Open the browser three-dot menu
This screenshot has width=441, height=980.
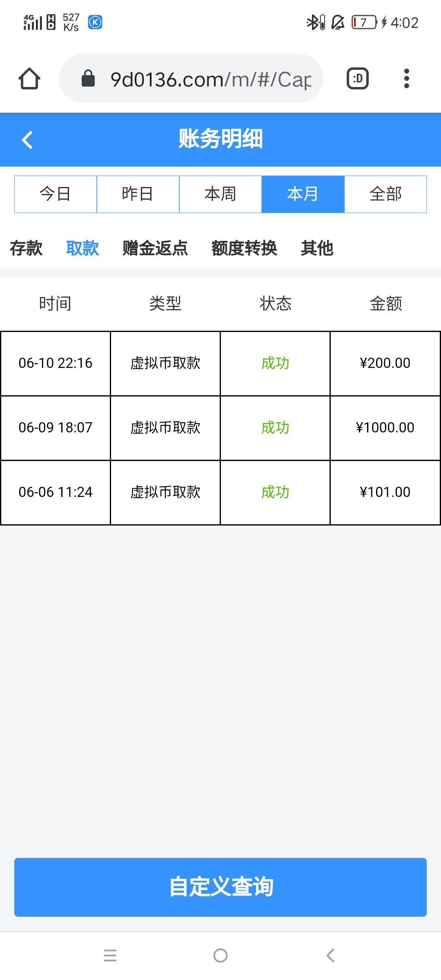406,78
